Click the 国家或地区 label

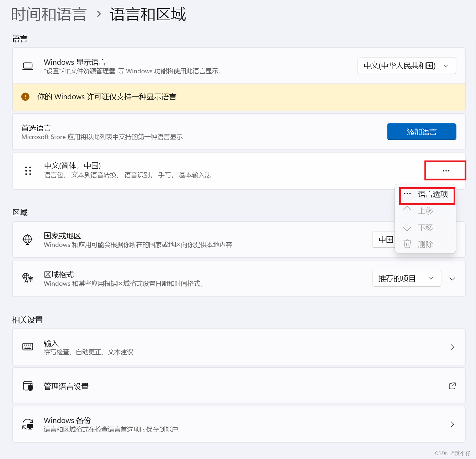(x=62, y=236)
